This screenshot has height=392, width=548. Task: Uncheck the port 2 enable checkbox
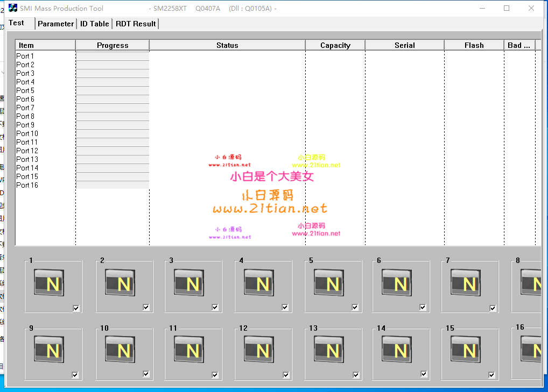click(146, 307)
